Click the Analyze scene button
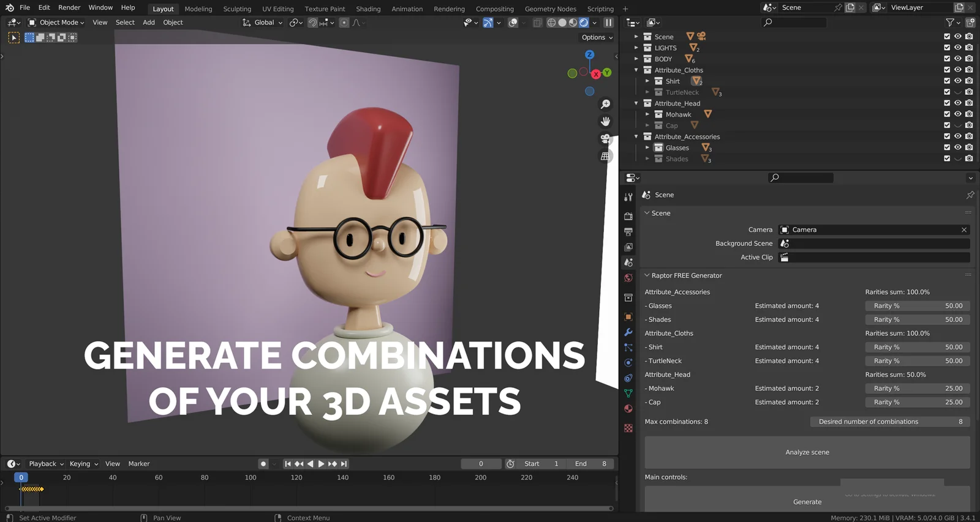 [807, 452]
